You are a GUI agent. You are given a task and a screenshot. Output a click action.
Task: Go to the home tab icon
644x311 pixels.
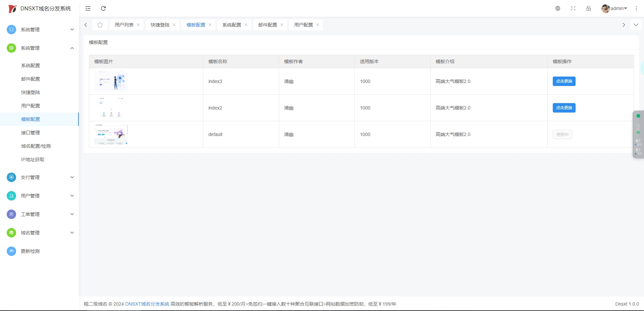click(100, 25)
